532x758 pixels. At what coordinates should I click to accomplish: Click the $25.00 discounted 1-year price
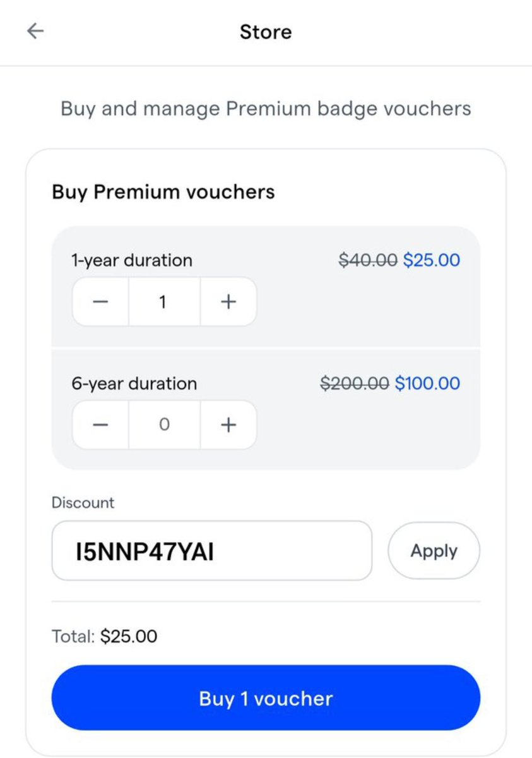(x=432, y=260)
